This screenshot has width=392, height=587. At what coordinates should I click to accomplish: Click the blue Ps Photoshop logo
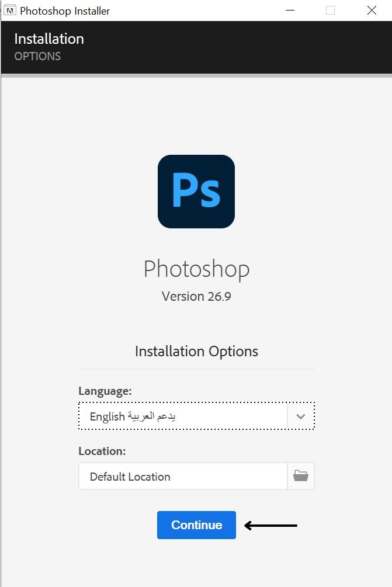click(x=196, y=192)
